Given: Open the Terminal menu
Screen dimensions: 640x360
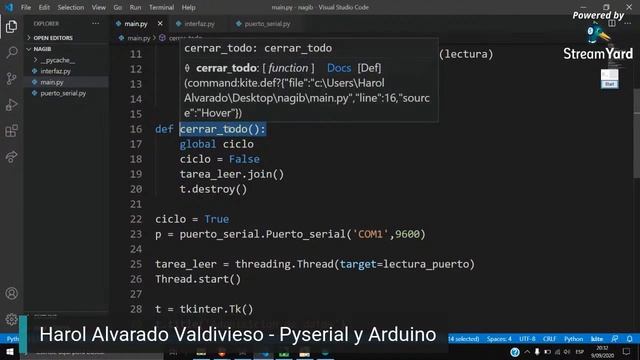Looking at the screenshot, I should click(x=161, y=7).
